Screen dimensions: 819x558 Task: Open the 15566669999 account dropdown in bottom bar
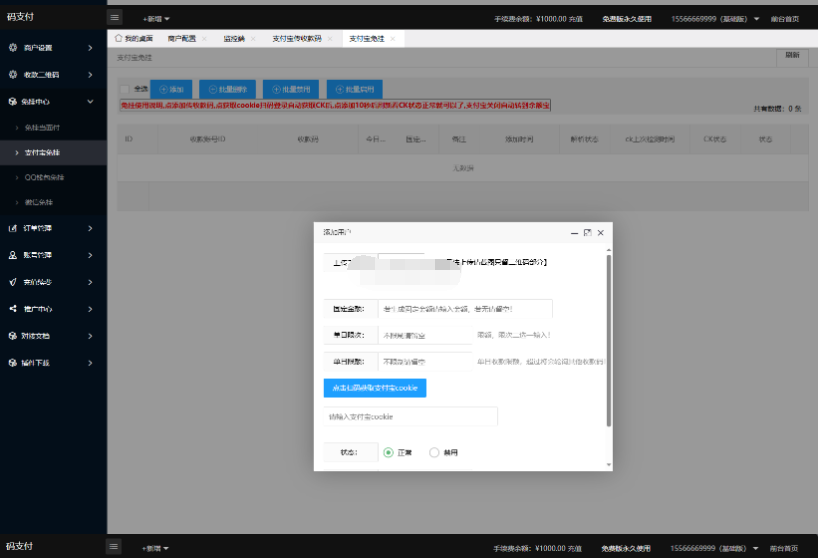[714, 548]
